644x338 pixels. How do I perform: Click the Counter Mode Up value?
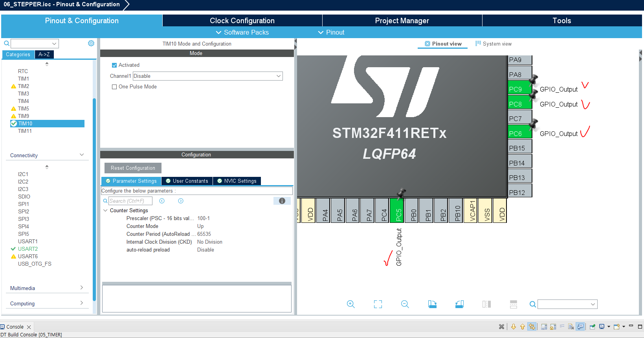click(200, 226)
